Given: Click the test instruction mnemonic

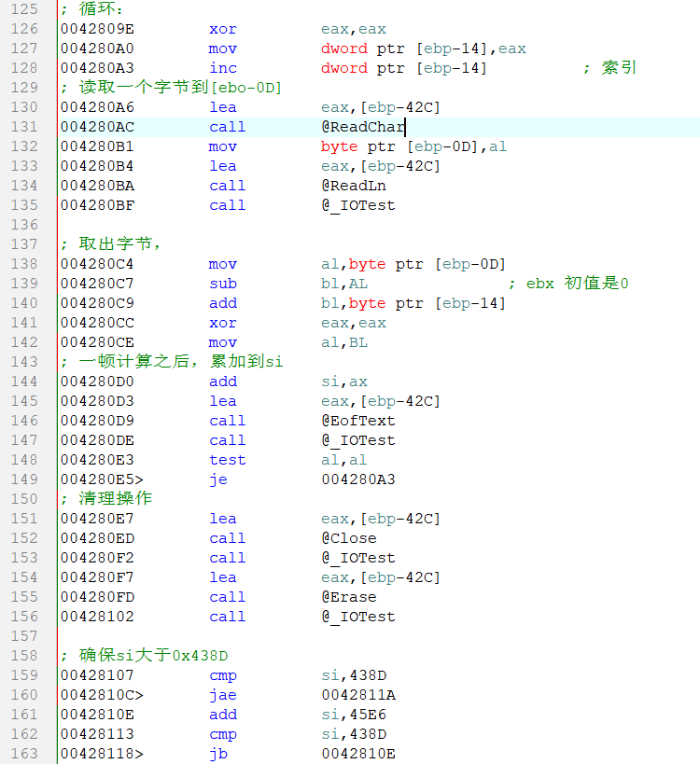Looking at the screenshot, I should coord(228,460).
